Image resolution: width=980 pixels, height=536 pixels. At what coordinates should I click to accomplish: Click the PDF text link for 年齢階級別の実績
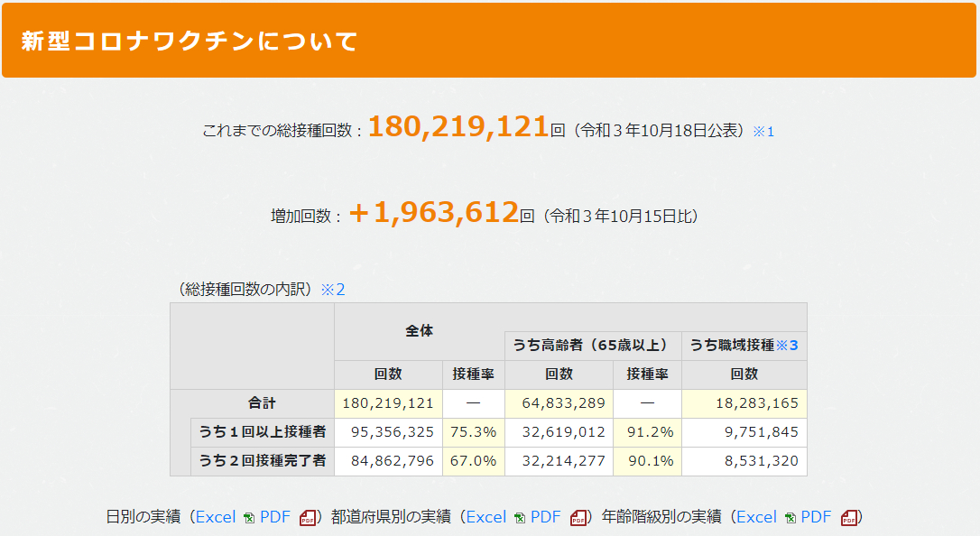tap(816, 517)
